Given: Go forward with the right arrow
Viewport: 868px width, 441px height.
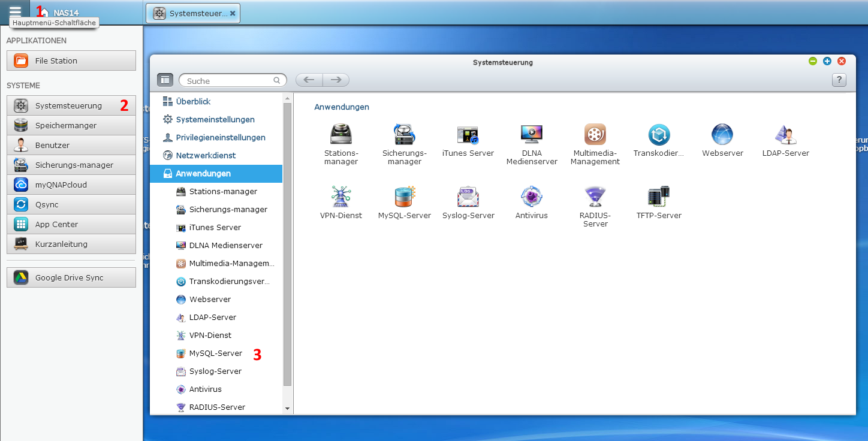Looking at the screenshot, I should [x=336, y=80].
